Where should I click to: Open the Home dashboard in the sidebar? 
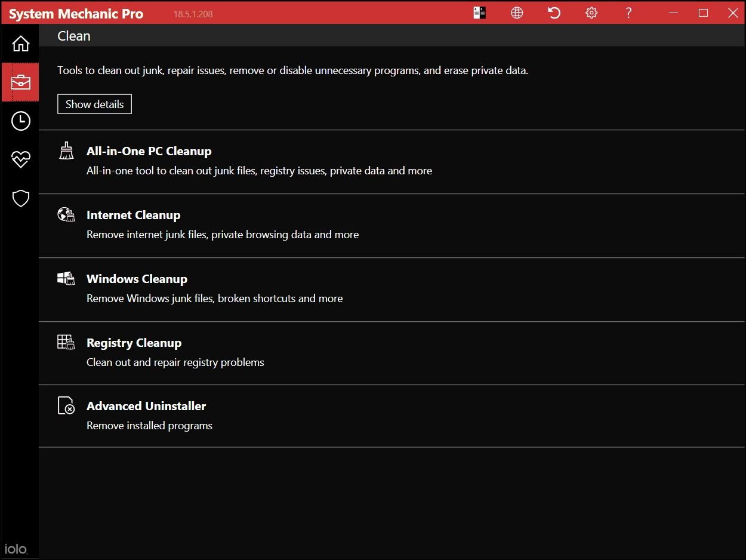pyautogui.click(x=20, y=44)
